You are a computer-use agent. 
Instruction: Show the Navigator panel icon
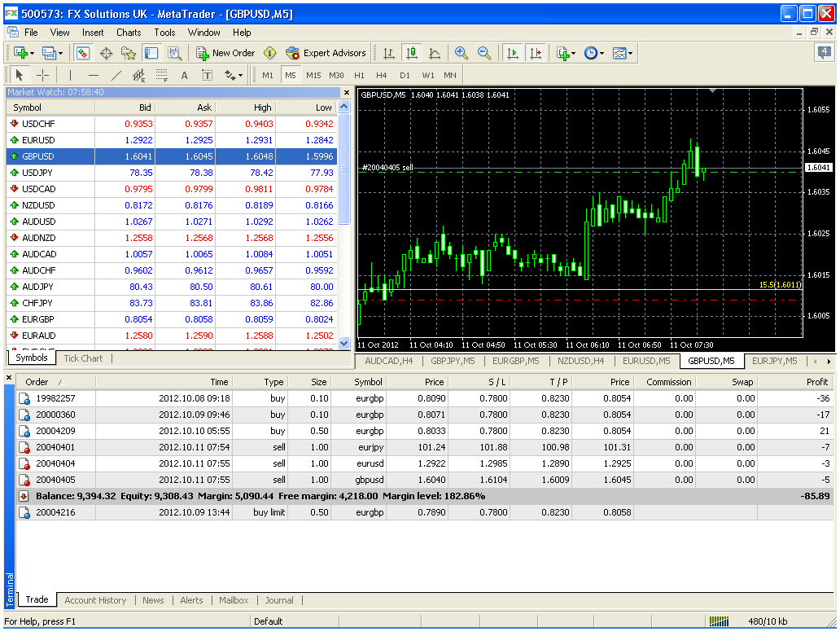click(x=129, y=53)
